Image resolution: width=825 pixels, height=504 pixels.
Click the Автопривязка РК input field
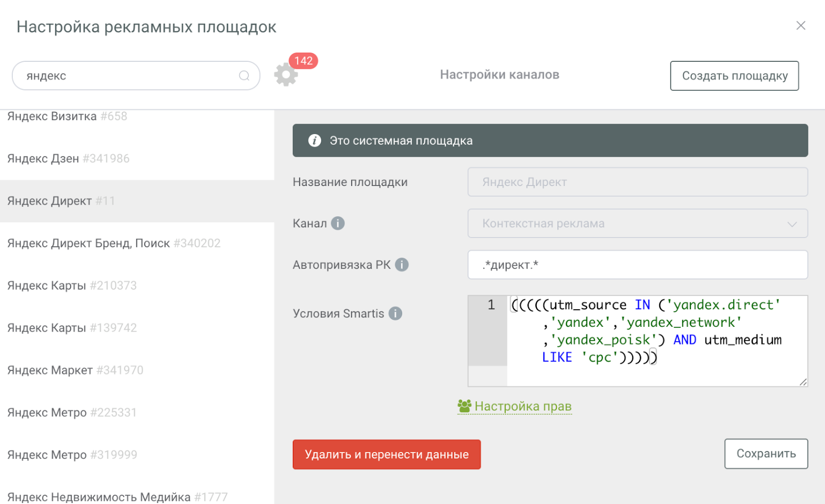point(637,264)
